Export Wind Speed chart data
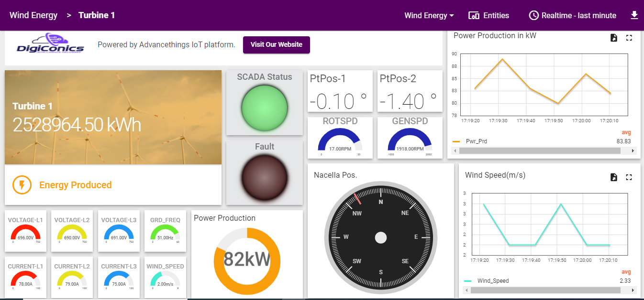The height and width of the screenshot is (300, 644). pos(614,177)
